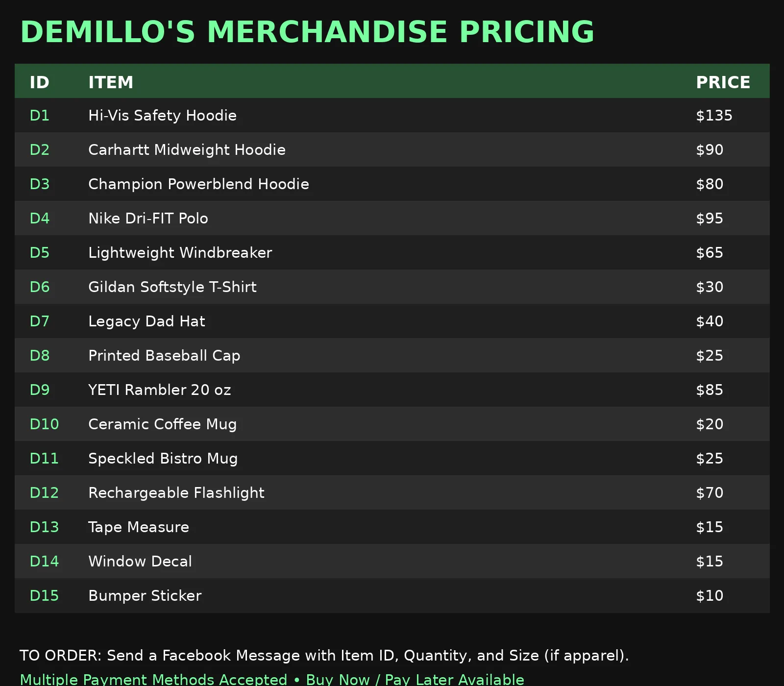The height and width of the screenshot is (686, 784).
Task: Select the Speckled Bistro Mug item
Action: pyautogui.click(x=163, y=459)
